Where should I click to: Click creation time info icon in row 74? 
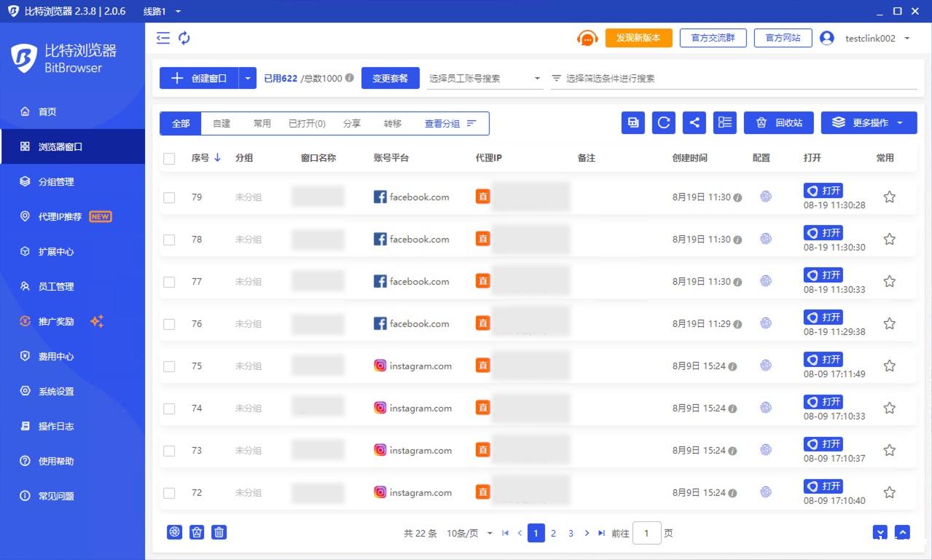coord(732,409)
